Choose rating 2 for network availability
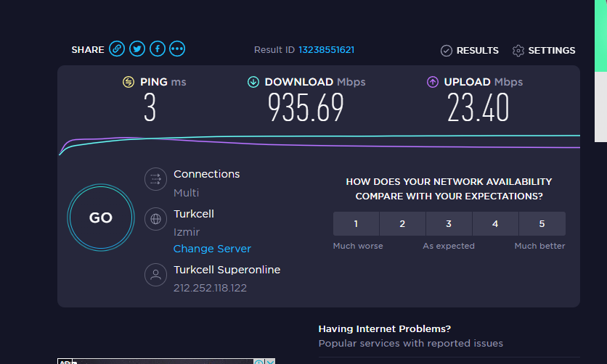The image size is (607, 364). (402, 224)
